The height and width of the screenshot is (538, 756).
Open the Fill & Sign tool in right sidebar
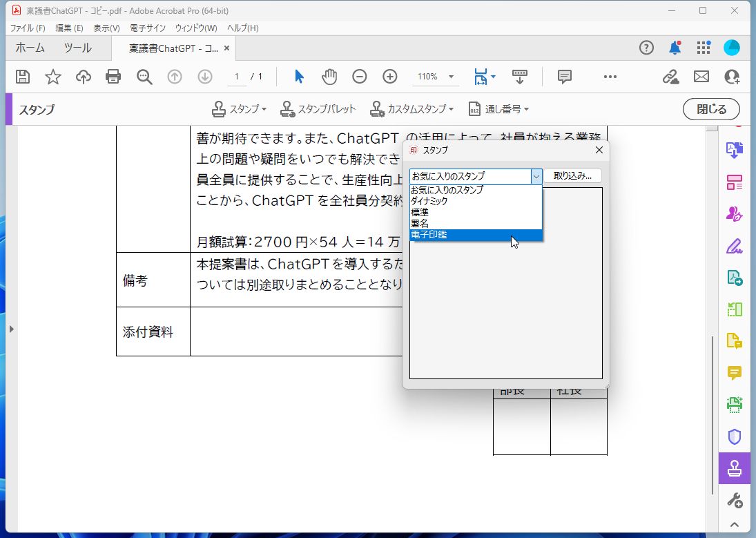(x=734, y=246)
